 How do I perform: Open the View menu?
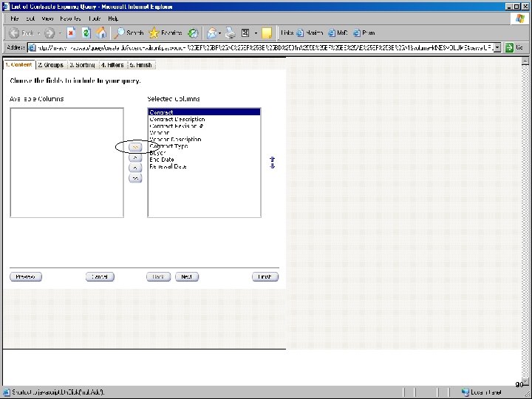[47, 18]
